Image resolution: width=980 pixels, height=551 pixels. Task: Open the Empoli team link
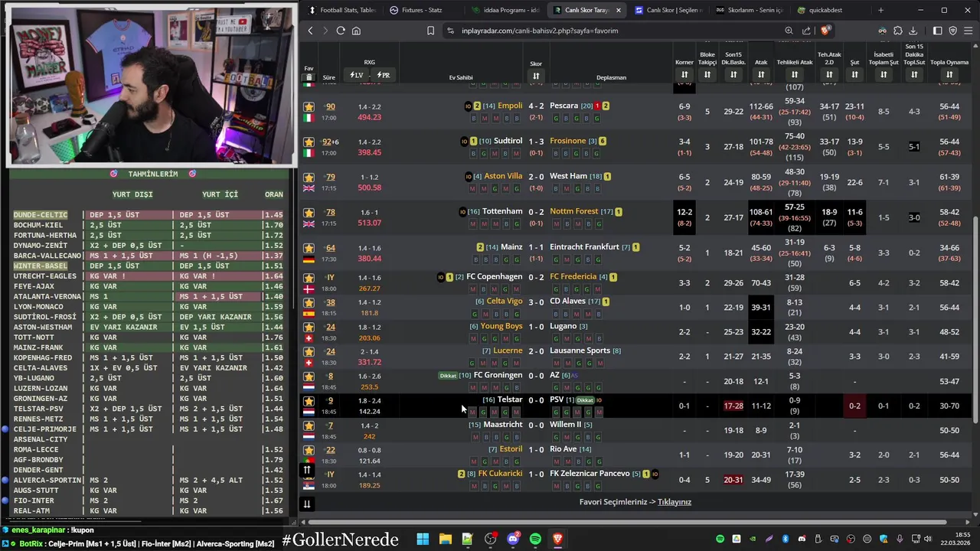[510, 106]
